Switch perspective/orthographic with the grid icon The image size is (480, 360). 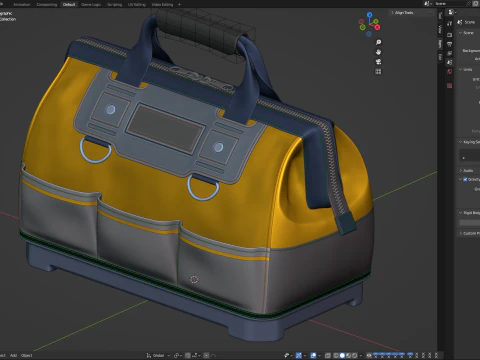378,71
